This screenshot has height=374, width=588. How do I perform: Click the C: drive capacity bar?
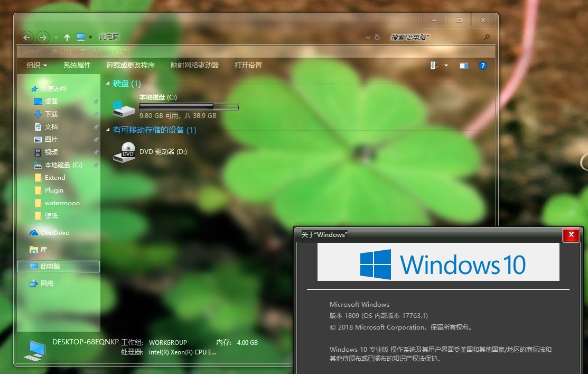pyautogui.click(x=189, y=106)
